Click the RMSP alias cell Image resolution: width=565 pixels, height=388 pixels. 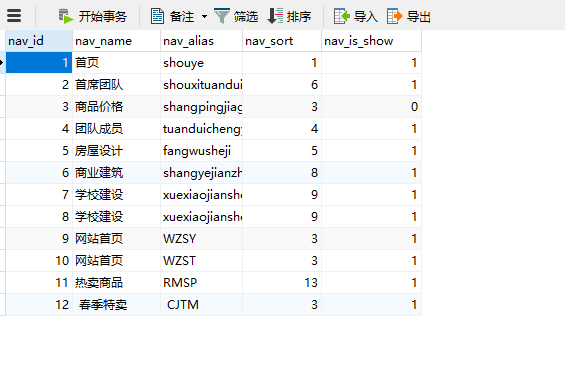201,282
